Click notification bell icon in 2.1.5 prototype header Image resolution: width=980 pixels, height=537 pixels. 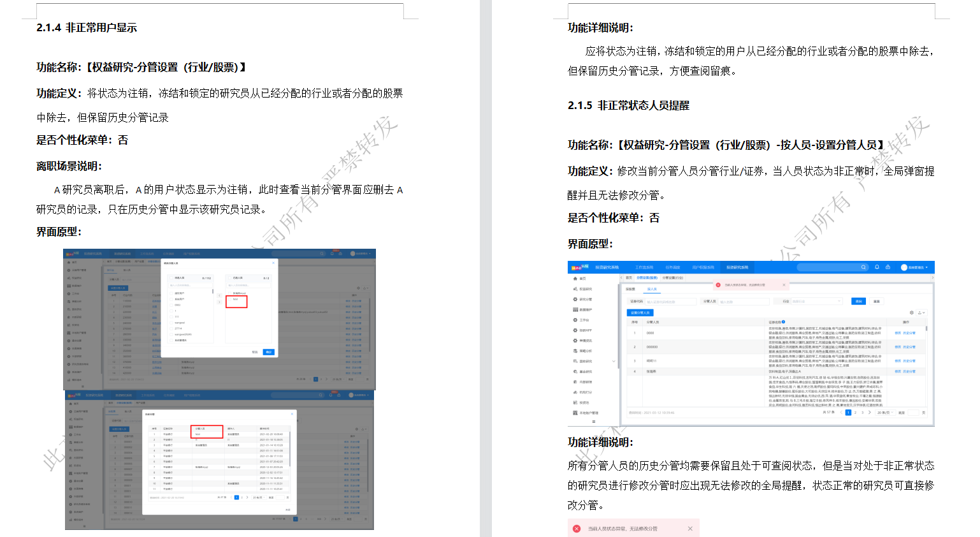coord(877,267)
